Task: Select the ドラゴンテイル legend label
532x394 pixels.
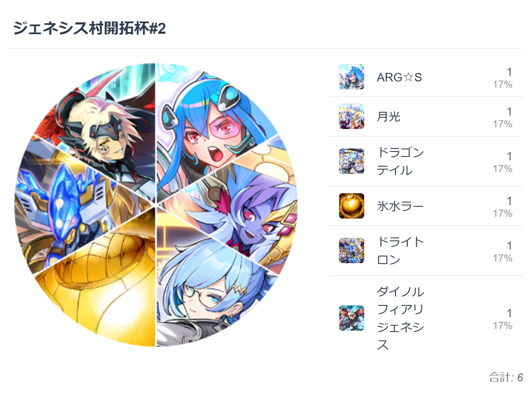Action: 400,161
